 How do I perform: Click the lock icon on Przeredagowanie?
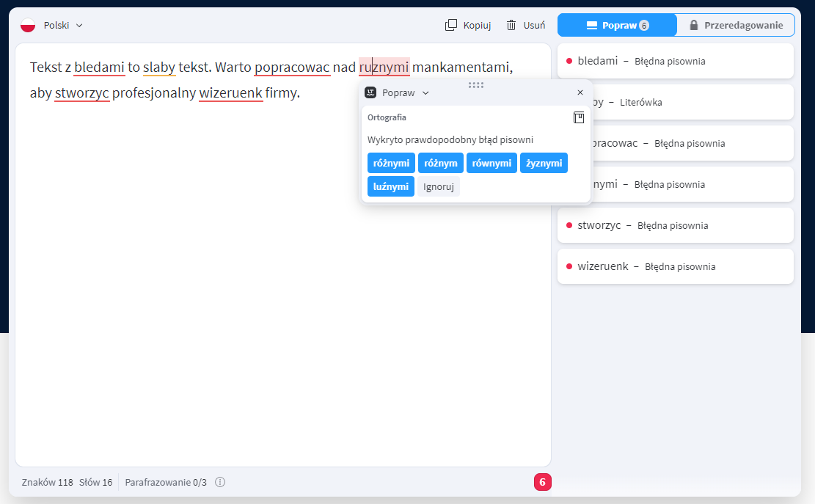(693, 25)
